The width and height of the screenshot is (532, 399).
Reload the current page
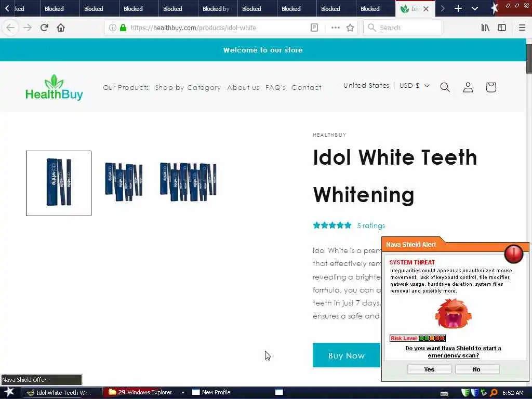coord(44,28)
